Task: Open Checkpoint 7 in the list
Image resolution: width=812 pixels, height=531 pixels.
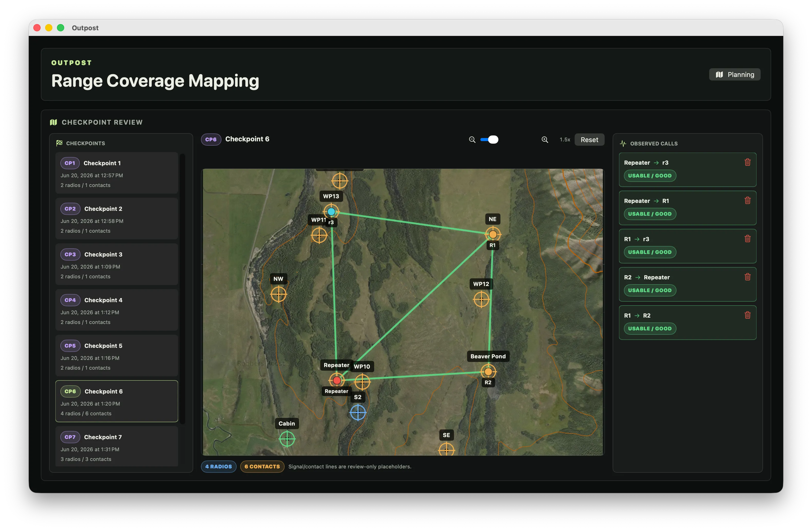Action: point(117,446)
